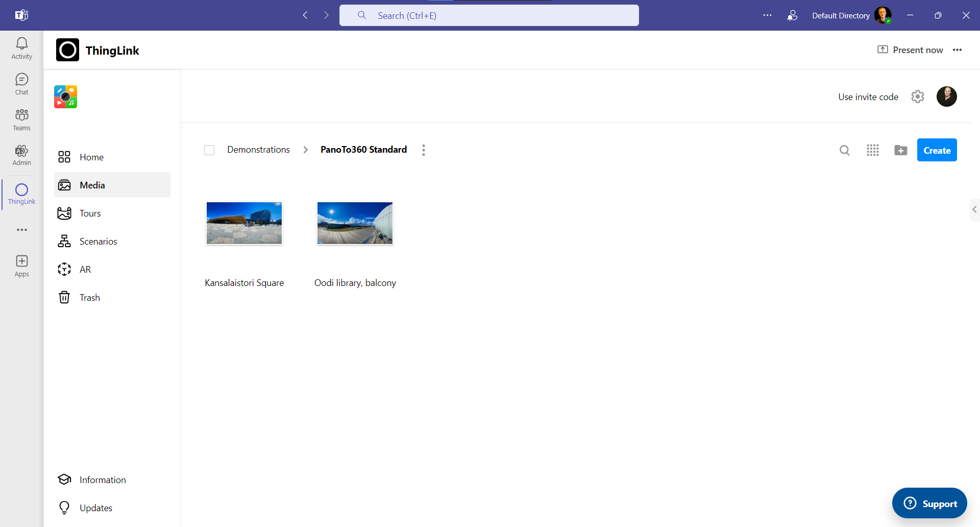Open the Kansalaistori Square thumbnail
The width and height of the screenshot is (980, 527).
[x=243, y=223]
